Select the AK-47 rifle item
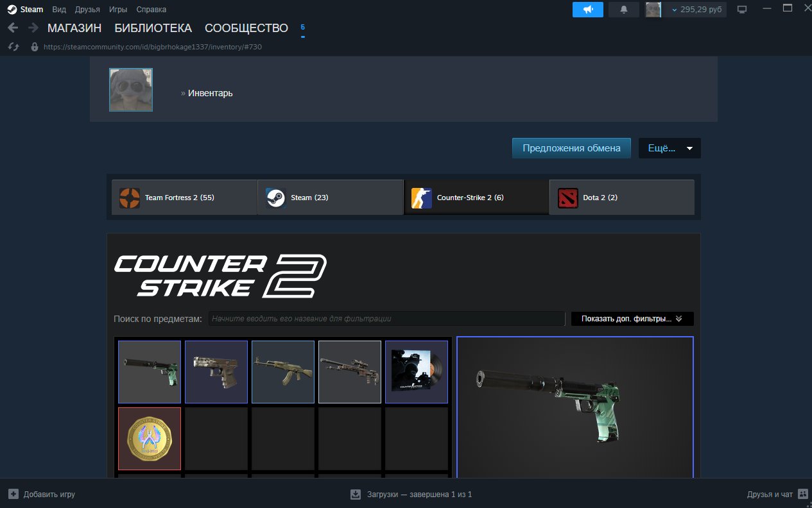This screenshot has width=812, height=508. coord(283,372)
